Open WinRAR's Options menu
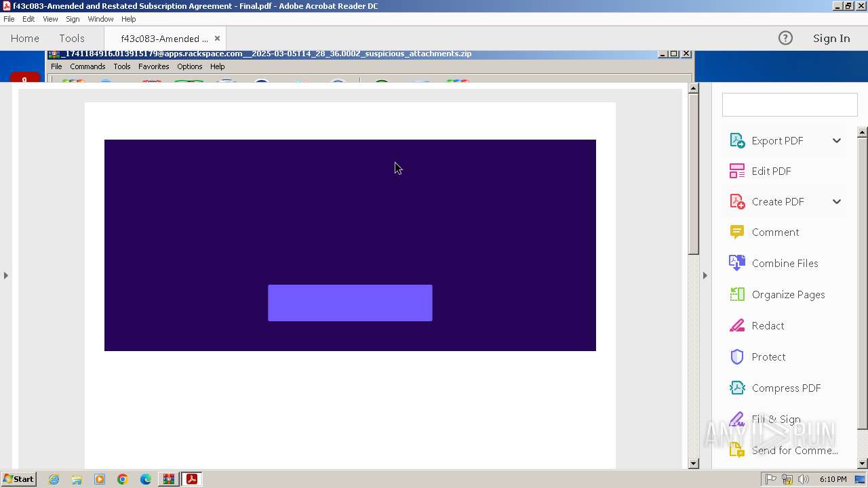Screen dimensions: 868x488 [190, 66]
